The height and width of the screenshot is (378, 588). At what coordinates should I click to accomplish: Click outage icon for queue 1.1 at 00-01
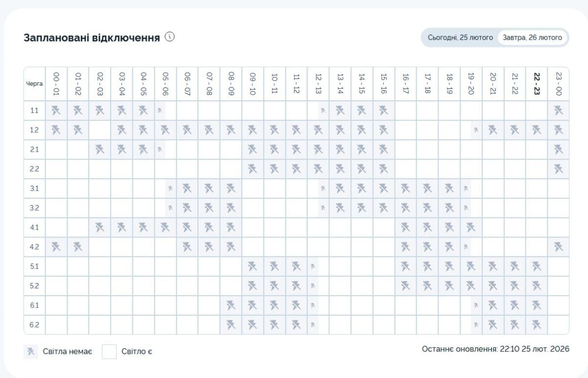point(56,110)
